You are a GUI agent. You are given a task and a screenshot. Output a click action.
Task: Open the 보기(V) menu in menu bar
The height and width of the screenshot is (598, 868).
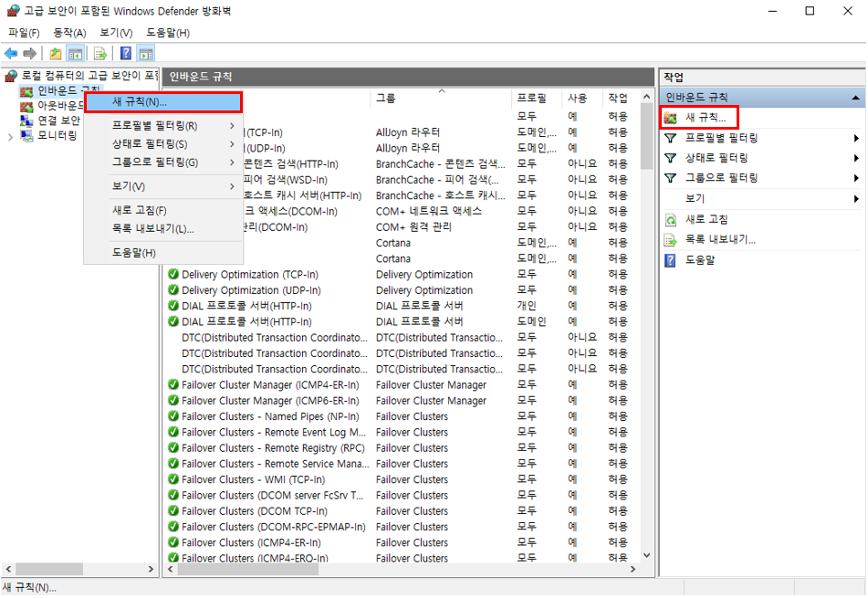tap(116, 33)
